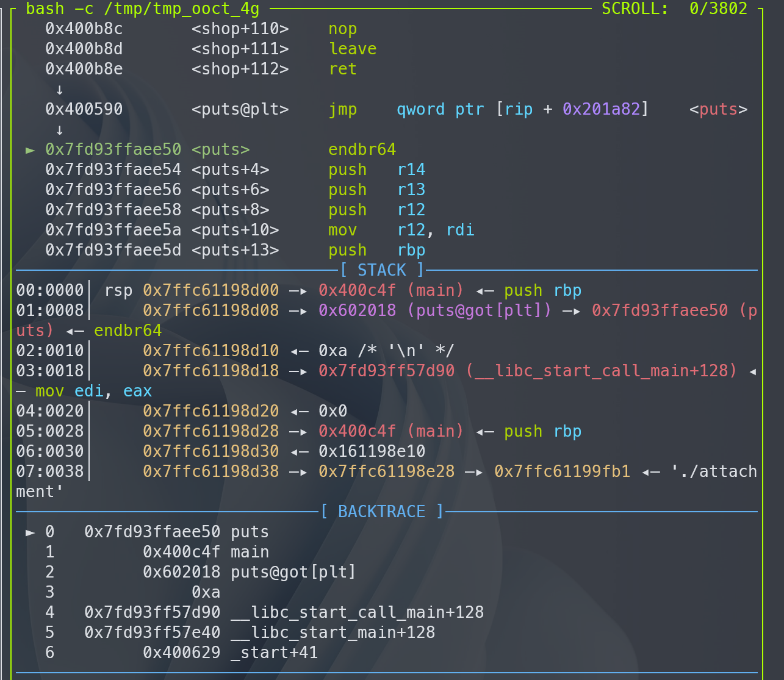Click stack slot 05:0028 offset label
The image size is (784, 680).
(50, 431)
